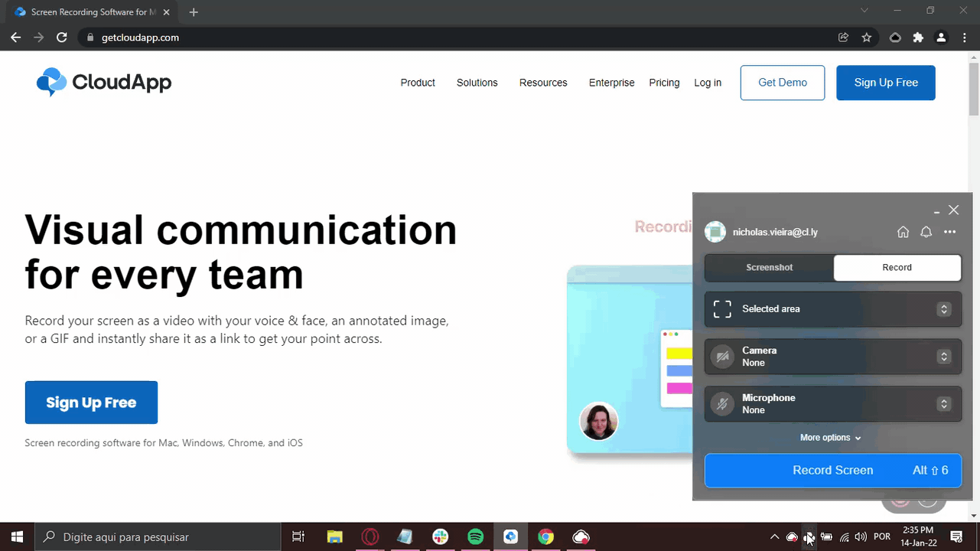Open the three-dots menu in CloudApp panel
Screen dimensions: 980x551
950,232
